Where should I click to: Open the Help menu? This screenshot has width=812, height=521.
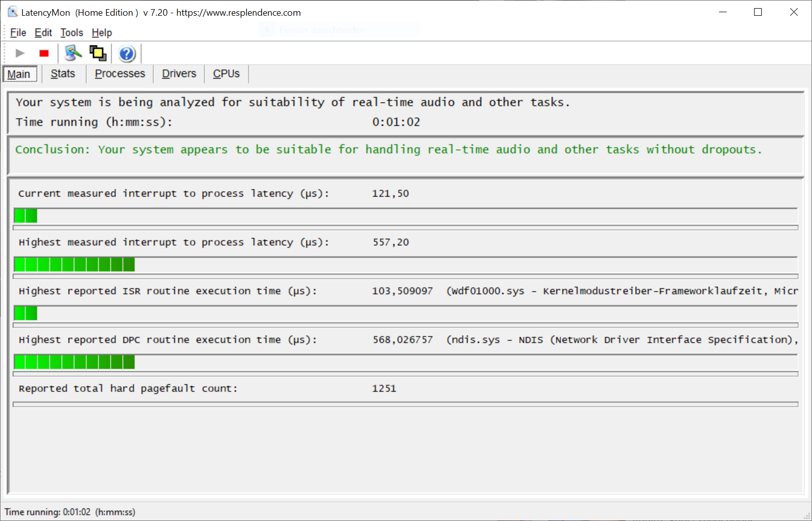[x=102, y=32]
